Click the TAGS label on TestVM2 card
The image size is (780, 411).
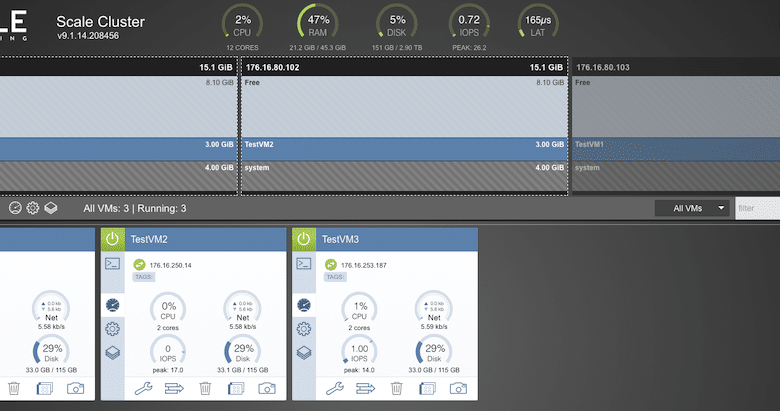pos(144,277)
